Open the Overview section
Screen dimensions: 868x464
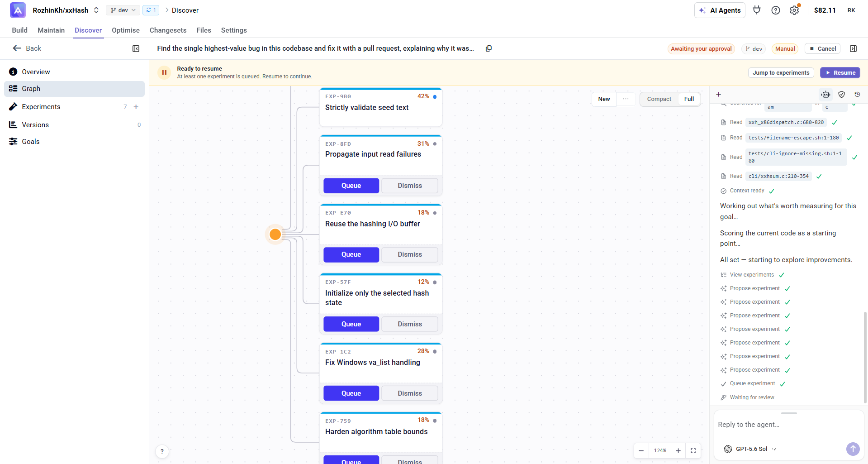pos(74,72)
